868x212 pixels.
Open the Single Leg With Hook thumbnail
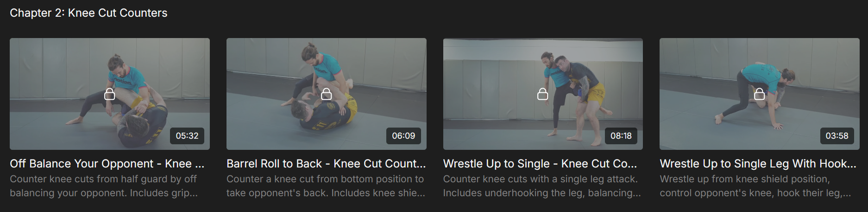click(x=760, y=94)
